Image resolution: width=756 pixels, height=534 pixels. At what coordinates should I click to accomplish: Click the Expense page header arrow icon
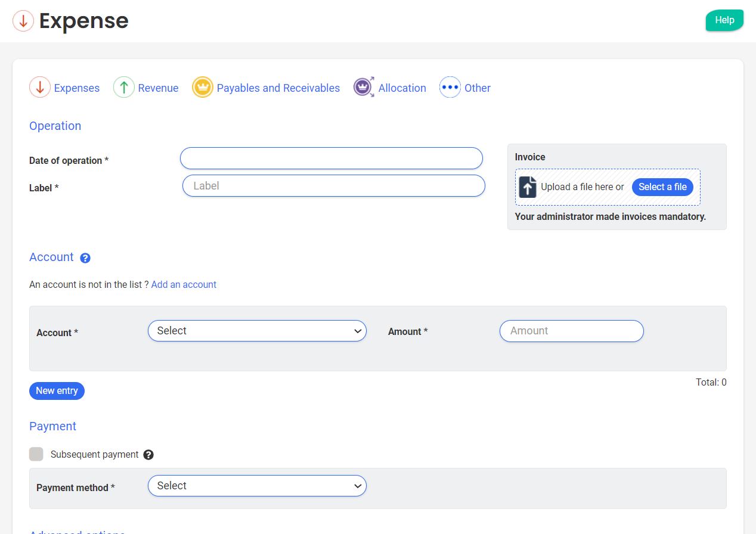pos(23,21)
